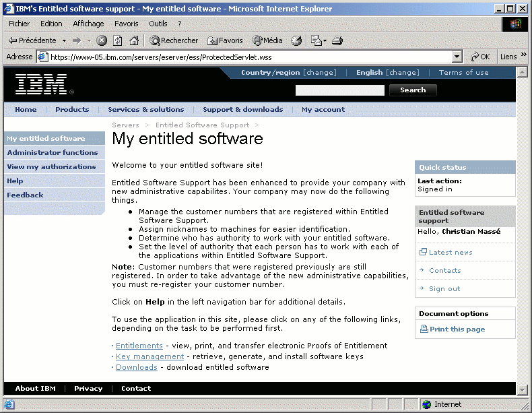Open the Contacts link
Screen dimensions: 532x413
point(445,270)
